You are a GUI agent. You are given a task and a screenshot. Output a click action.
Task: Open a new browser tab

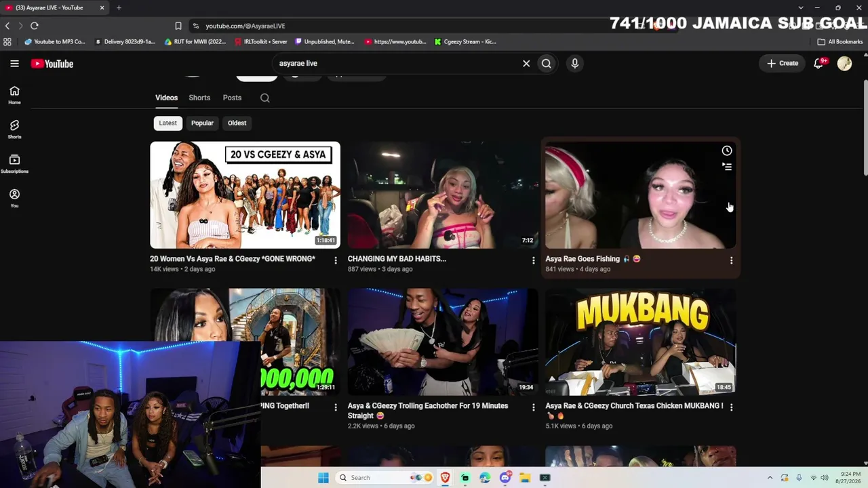[119, 7]
